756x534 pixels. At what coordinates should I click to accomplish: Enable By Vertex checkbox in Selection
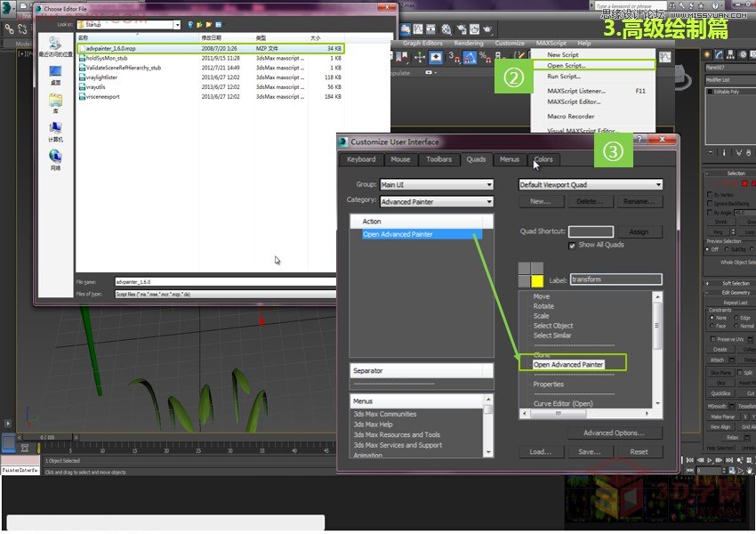click(x=710, y=194)
